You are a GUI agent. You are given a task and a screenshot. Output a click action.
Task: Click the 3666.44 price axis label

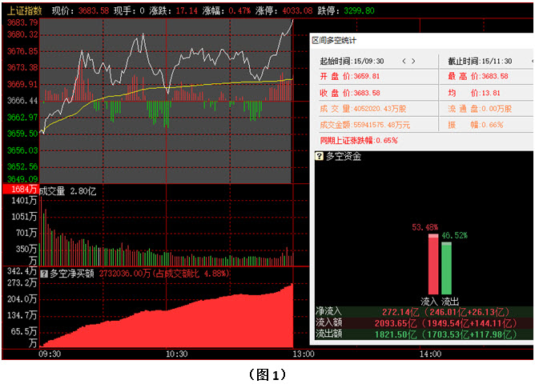22,101
